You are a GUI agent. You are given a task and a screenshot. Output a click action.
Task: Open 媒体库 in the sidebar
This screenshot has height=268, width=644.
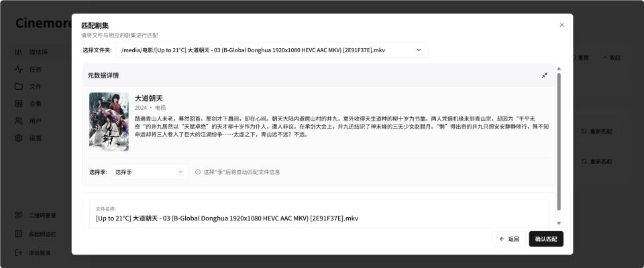tap(38, 52)
